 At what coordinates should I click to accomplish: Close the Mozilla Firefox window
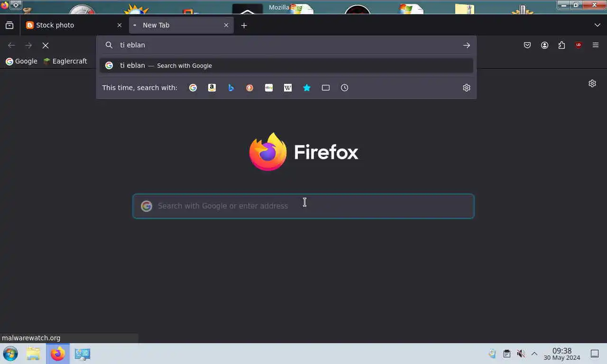click(x=595, y=5)
